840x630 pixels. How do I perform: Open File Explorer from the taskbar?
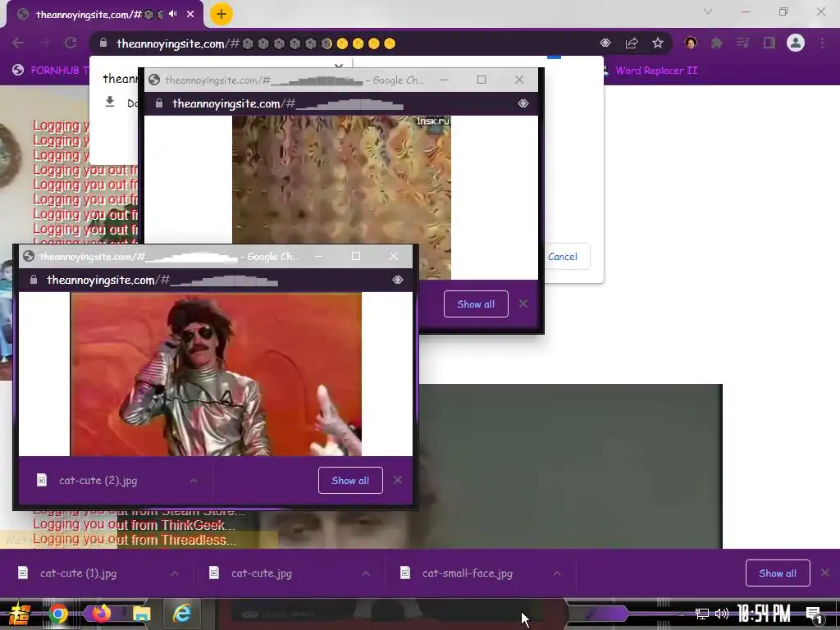click(x=142, y=614)
